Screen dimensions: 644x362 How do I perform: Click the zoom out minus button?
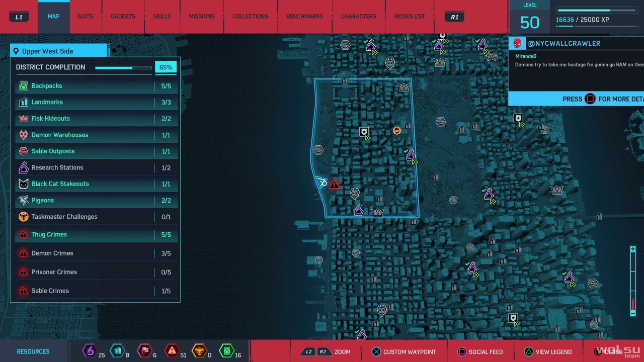point(633,313)
